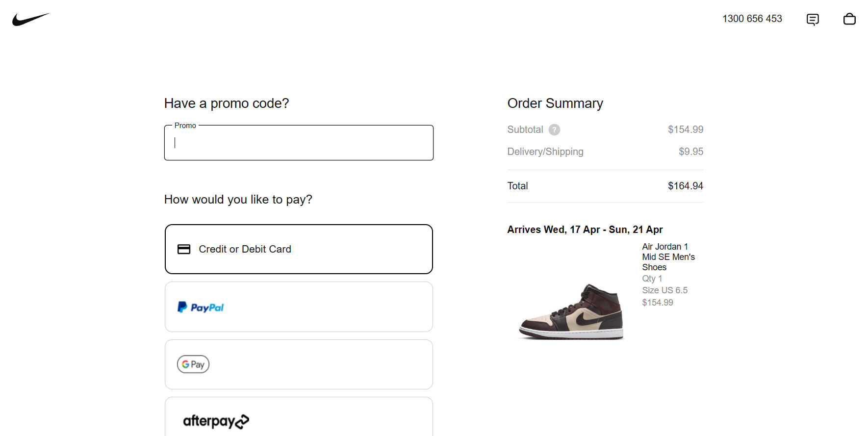Click the Delivery/Shipping label
The image size is (868, 436).
pyautogui.click(x=545, y=152)
